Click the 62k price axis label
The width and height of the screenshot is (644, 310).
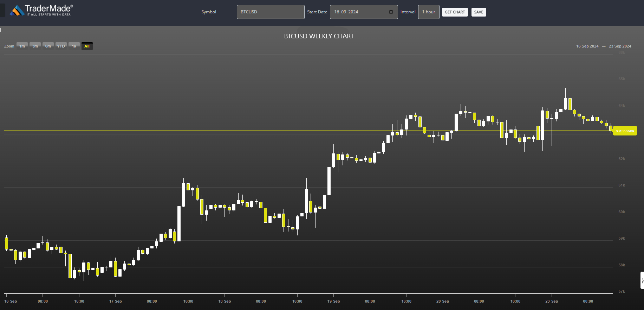point(622,159)
